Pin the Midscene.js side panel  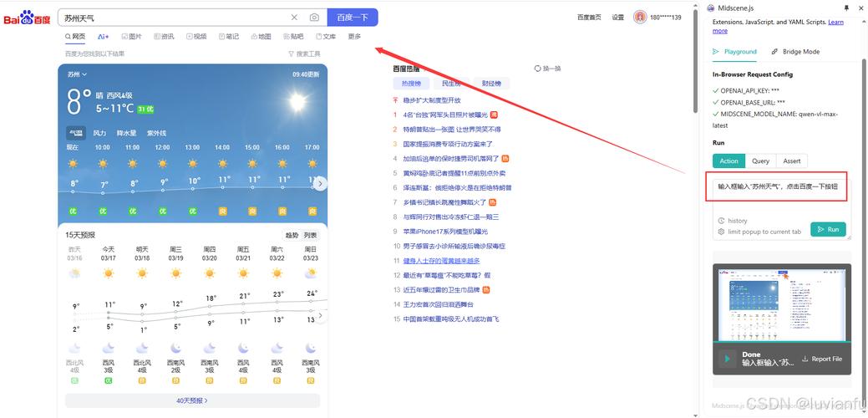tap(845, 8)
